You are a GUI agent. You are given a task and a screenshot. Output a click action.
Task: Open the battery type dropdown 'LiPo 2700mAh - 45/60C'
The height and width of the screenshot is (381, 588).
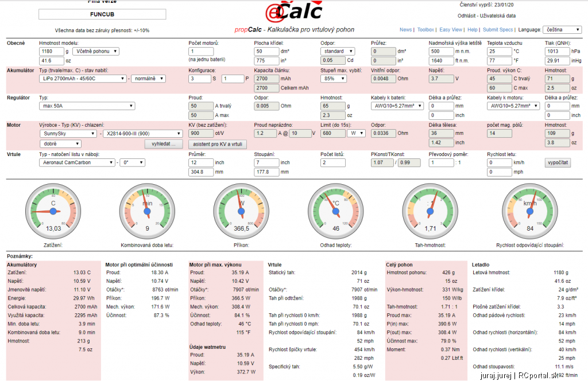(x=83, y=79)
